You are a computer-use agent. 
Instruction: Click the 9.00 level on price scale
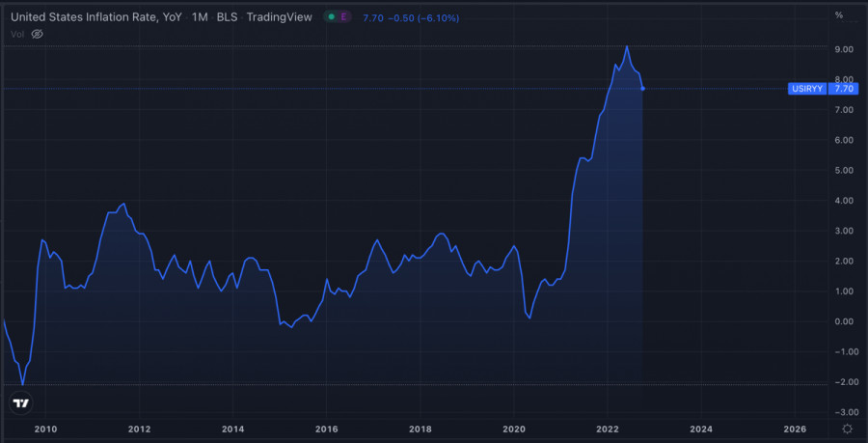[x=843, y=49]
